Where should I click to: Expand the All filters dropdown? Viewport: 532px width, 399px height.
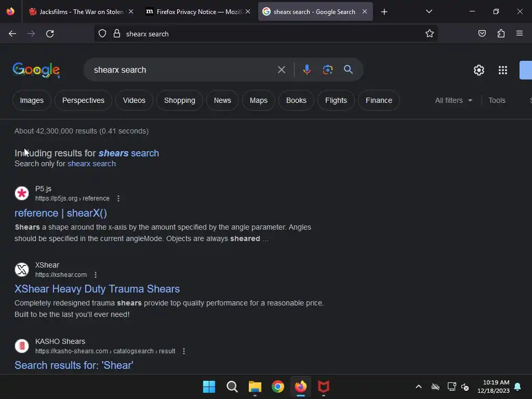(453, 100)
